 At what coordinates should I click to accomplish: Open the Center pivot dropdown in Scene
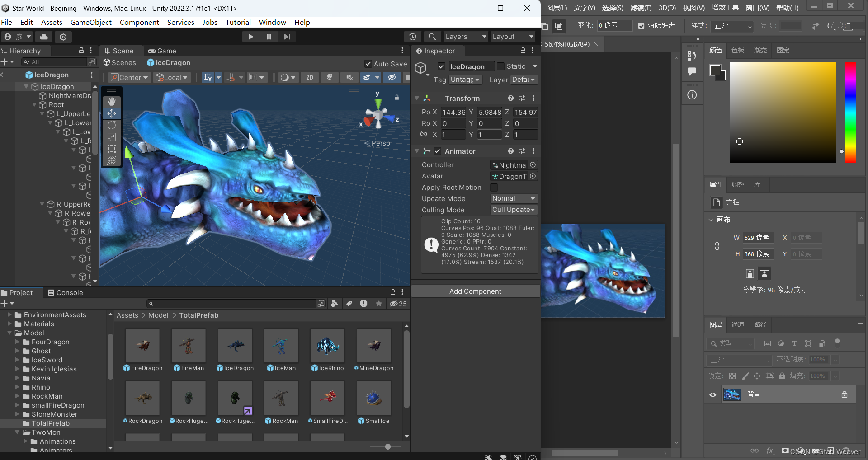click(130, 77)
